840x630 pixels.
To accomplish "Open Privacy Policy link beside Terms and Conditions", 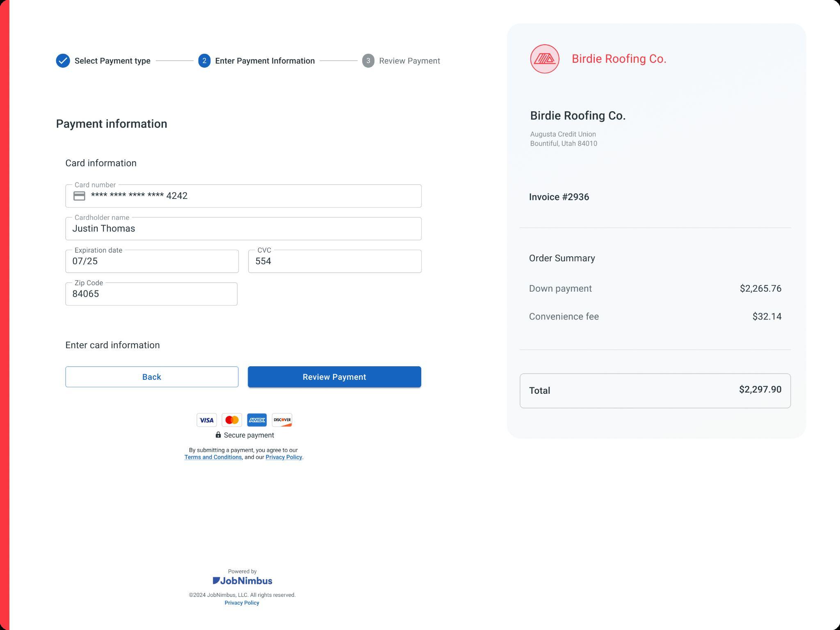I will point(284,457).
